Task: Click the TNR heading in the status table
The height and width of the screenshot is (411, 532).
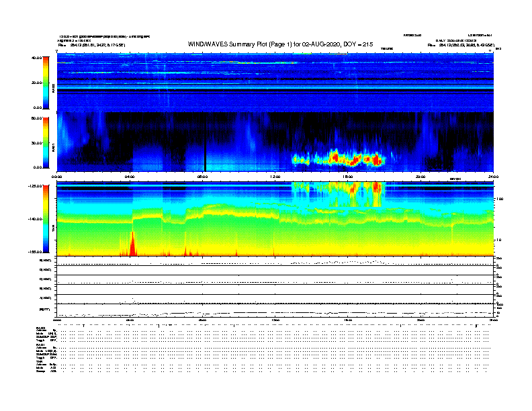Action: click(39, 361)
